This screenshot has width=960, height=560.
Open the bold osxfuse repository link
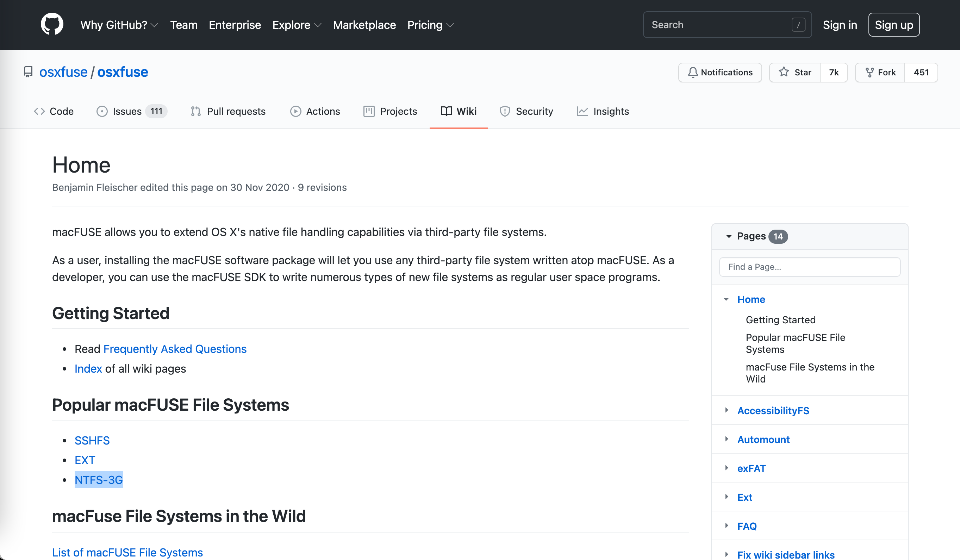pos(123,72)
